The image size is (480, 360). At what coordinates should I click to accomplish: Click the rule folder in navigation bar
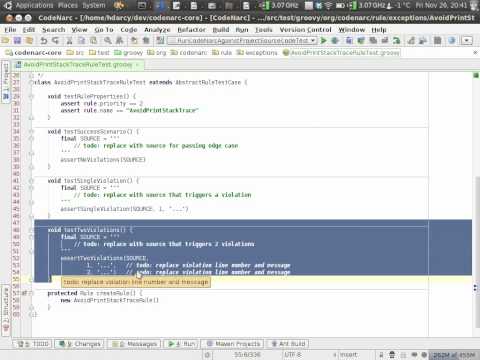pos(222,53)
